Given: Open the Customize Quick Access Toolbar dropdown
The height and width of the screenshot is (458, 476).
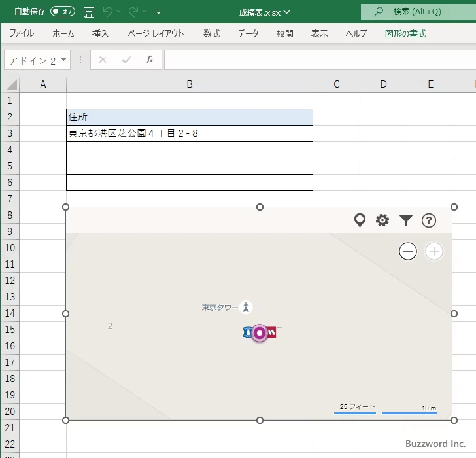Looking at the screenshot, I should 158,12.
